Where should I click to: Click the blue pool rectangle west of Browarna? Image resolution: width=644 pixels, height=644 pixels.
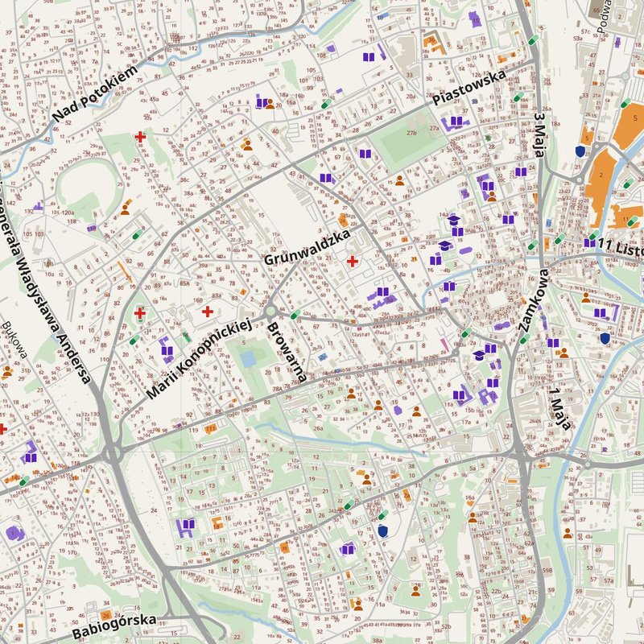[x=248, y=358]
